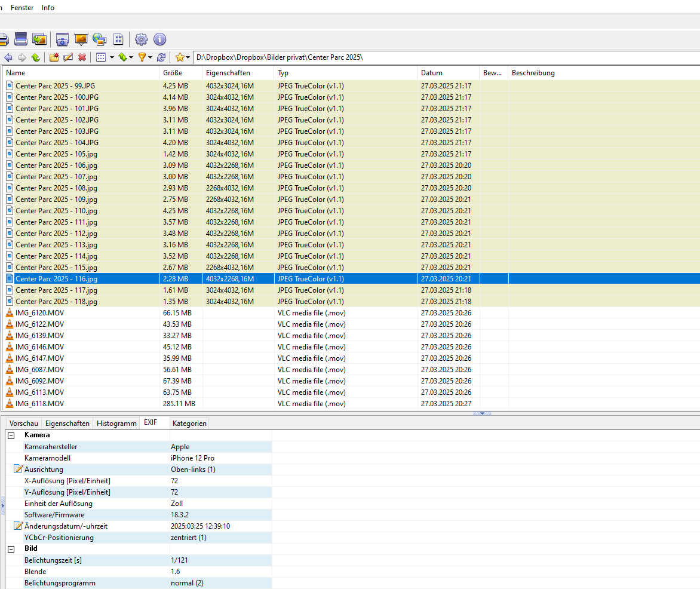
Task: Click the Bew... column header
Action: click(x=494, y=73)
